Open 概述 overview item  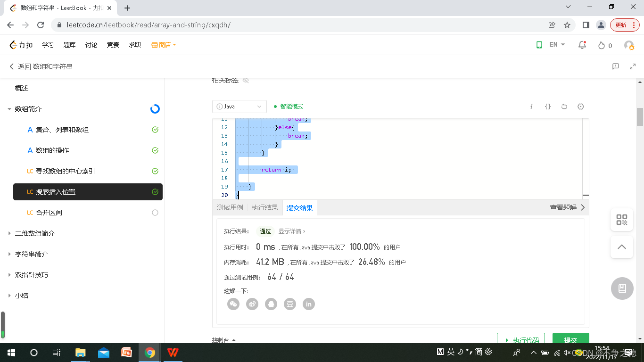coord(22,88)
